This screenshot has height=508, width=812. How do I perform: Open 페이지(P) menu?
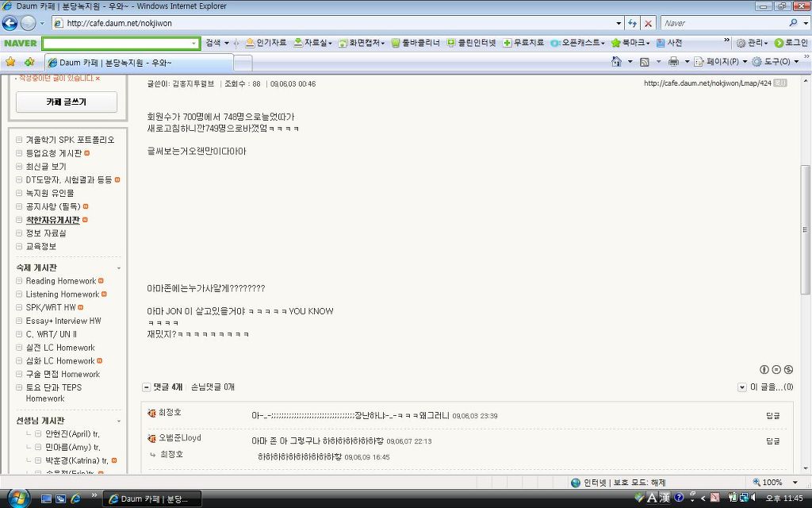click(720, 62)
